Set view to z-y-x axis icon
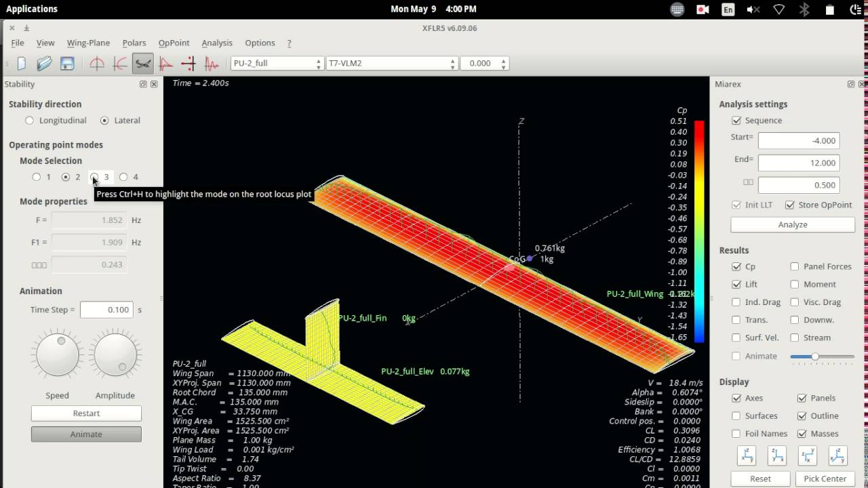The width and height of the screenshot is (868, 488). (777, 455)
